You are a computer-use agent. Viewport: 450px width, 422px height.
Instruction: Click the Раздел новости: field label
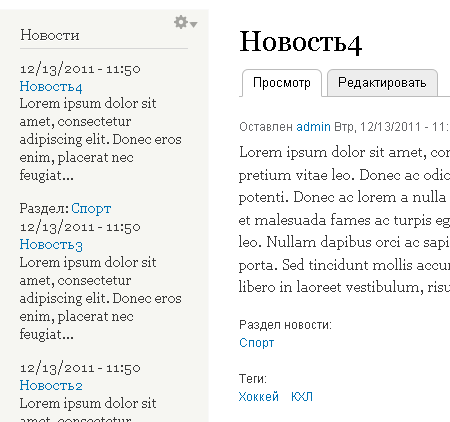[285, 325]
